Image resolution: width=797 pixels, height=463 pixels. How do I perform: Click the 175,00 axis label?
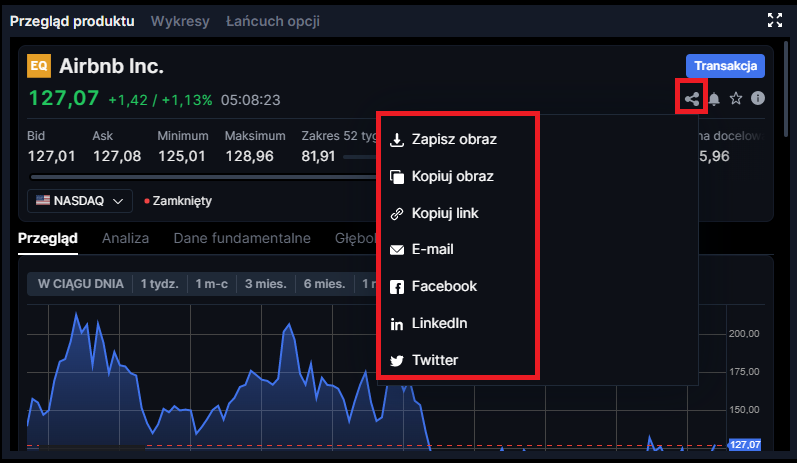744,372
